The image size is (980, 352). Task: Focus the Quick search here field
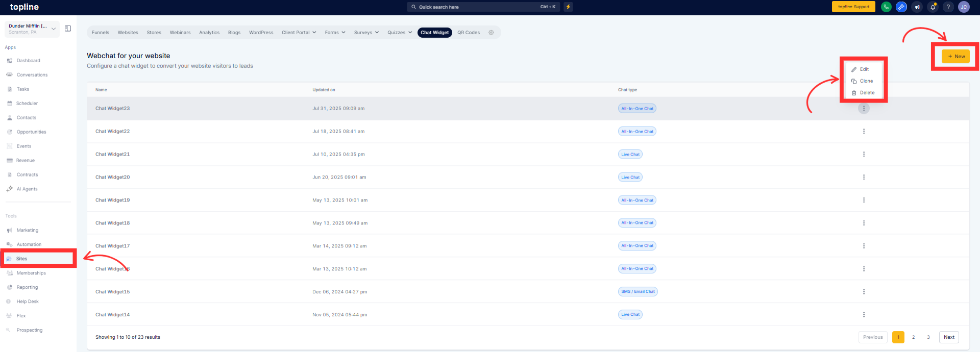click(483, 7)
